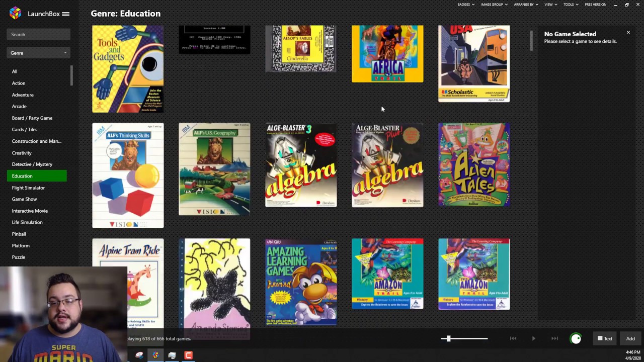Click the Free Version label
This screenshot has height=362, width=644.
[595, 5]
